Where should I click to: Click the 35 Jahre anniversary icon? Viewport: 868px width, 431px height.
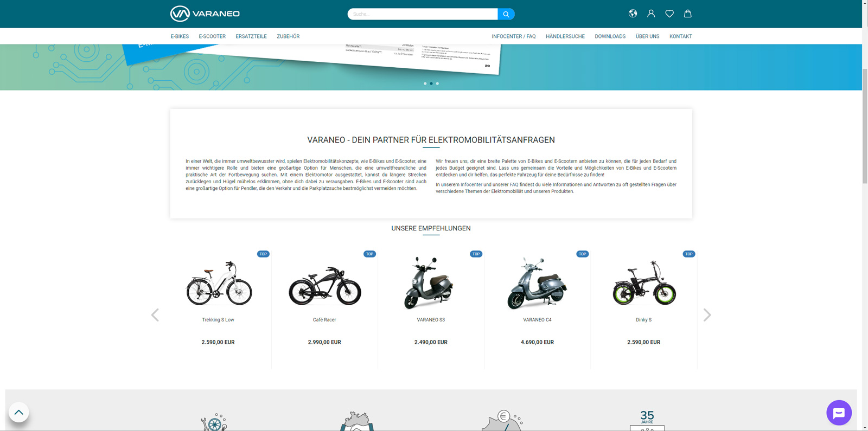click(647, 421)
